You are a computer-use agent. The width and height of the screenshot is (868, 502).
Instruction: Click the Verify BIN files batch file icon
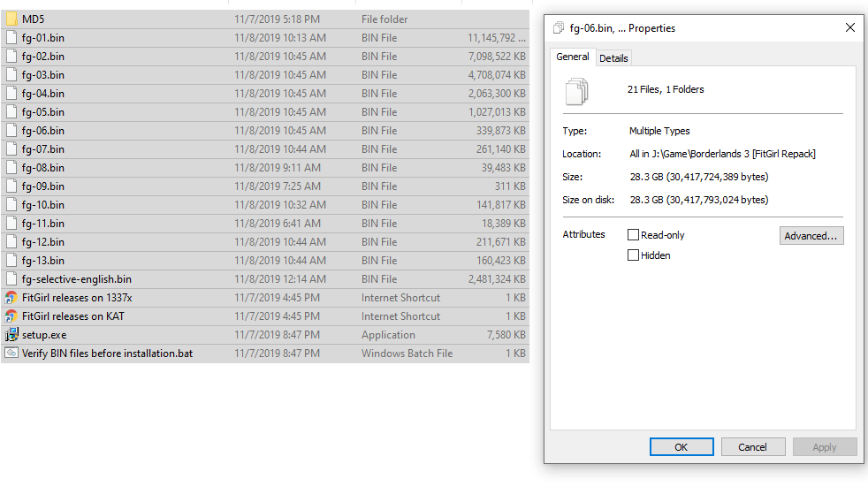(11, 354)
